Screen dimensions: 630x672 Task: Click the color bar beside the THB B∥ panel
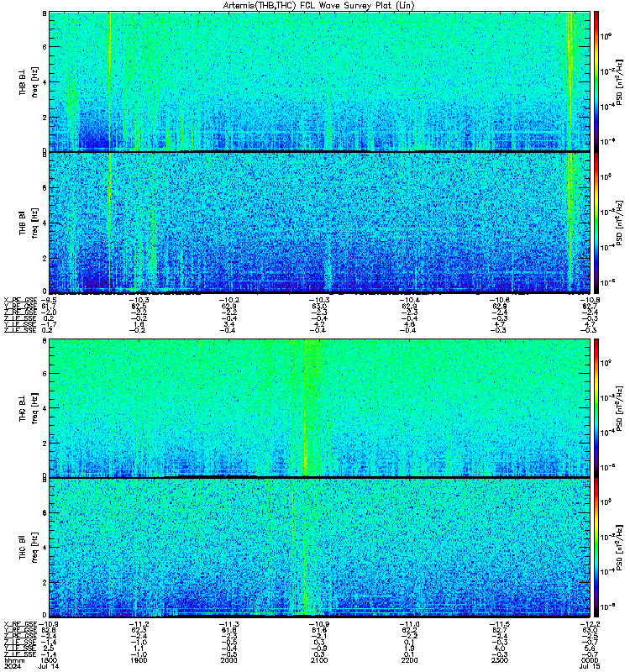pos(596,223)
